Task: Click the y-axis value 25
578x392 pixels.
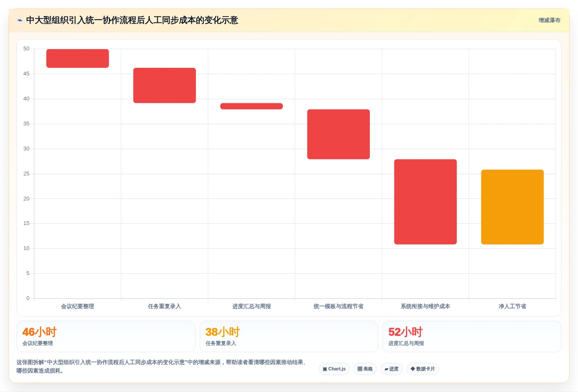Action: 26,174
